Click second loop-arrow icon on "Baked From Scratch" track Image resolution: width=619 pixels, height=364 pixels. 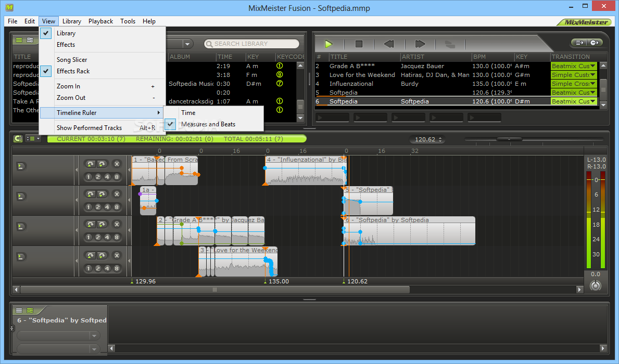(102, 164)
